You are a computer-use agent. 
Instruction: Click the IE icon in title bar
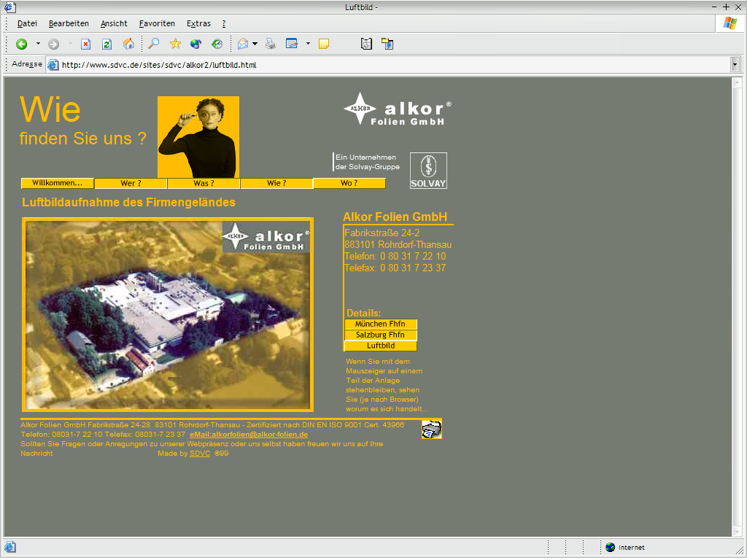pyautogui.click(x=10, y=7)
